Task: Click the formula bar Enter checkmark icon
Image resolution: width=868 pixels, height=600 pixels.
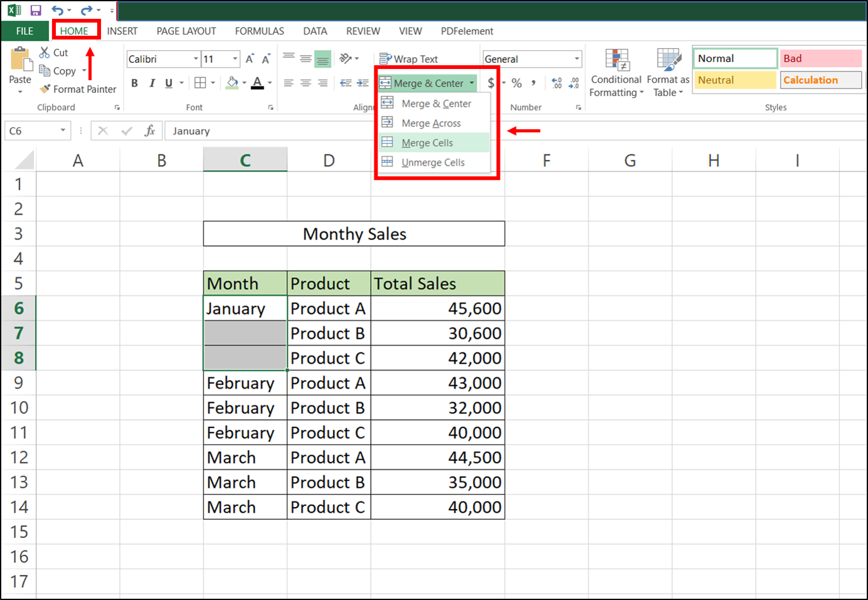Action: 127,130
